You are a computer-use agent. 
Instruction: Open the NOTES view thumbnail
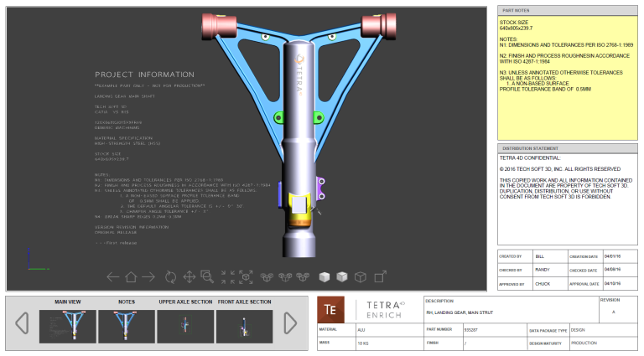point(127,327)
